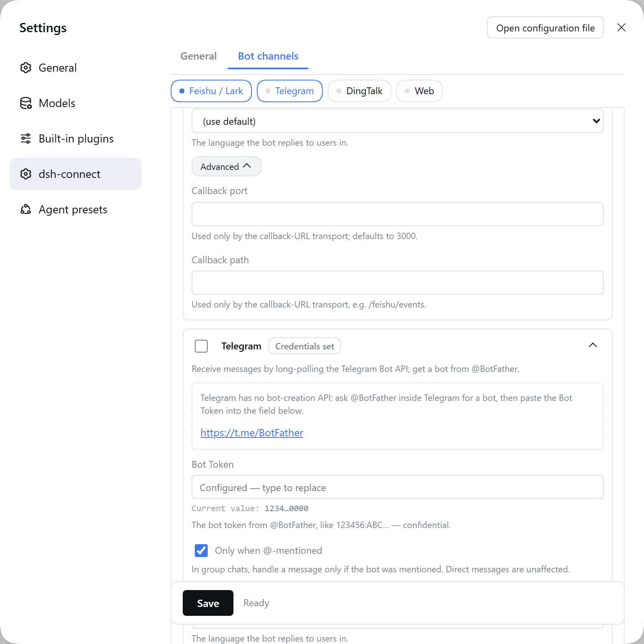Collapse the Advanced section
The image size is (644, 644).
(x=227, y=166)
